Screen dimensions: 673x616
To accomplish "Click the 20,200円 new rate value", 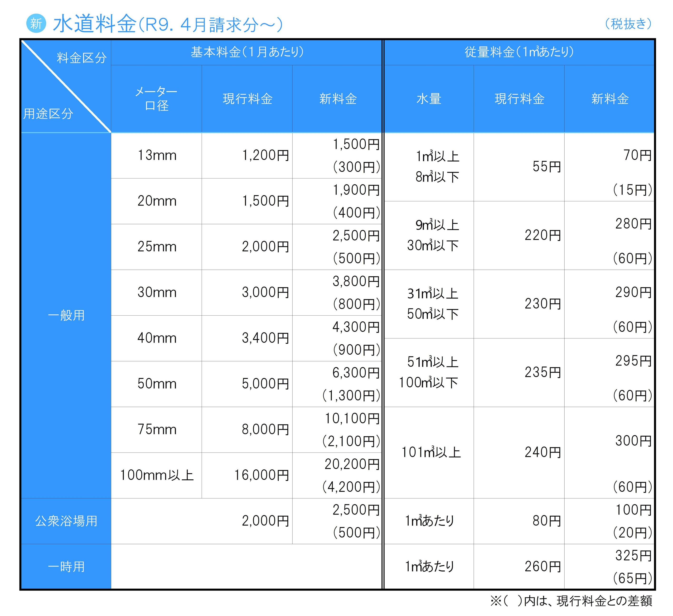I will click(x=352, y=464).
